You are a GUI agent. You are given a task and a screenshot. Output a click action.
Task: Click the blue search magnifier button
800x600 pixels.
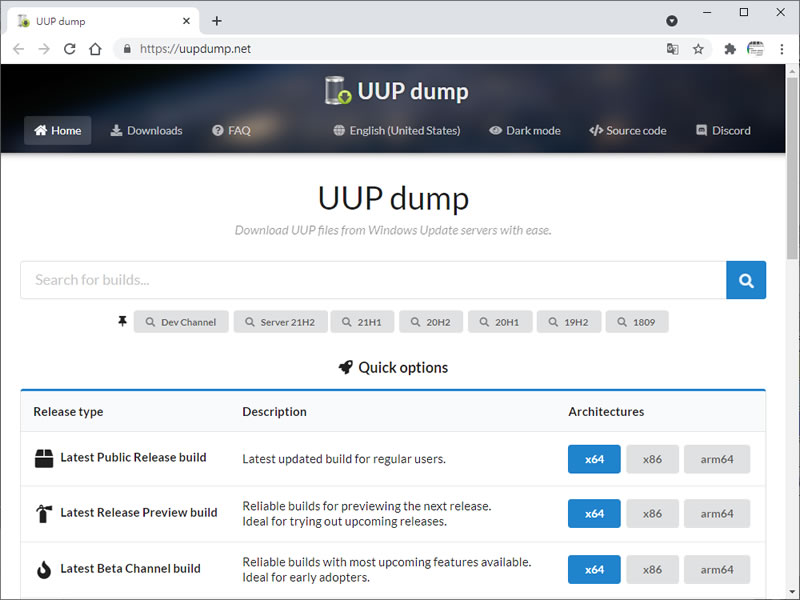pyautogui.click(x=746, y=280)
